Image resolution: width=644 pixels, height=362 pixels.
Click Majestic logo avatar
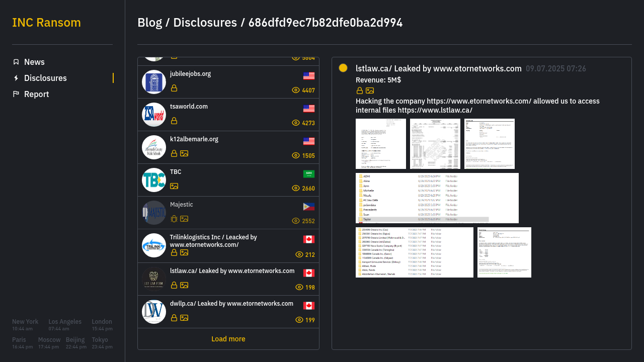pyautogui.click(x=154, y=213)
